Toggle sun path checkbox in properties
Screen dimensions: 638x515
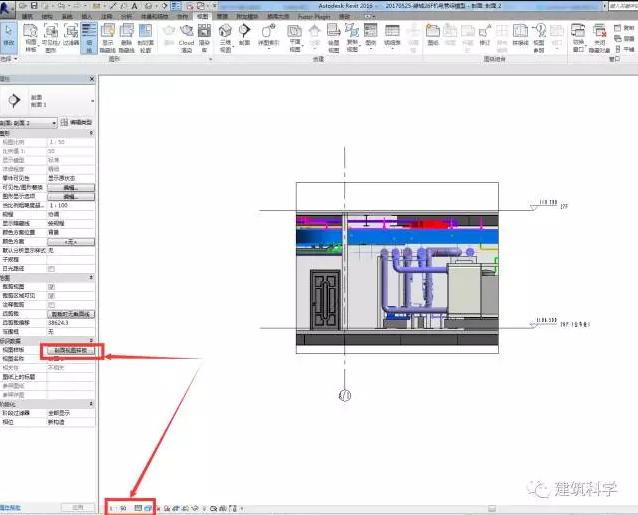pyautogui.click(x=51, y=268)
